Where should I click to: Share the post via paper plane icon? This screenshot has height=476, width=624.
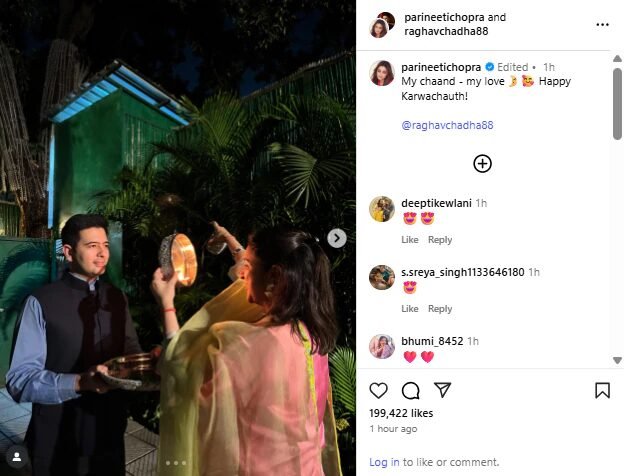coord(442,390)
